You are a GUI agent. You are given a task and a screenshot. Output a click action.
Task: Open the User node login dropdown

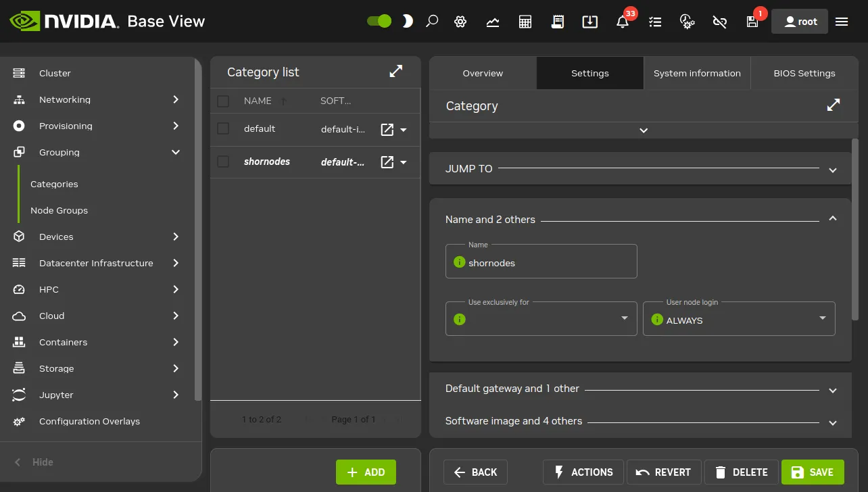click(739, 319)
